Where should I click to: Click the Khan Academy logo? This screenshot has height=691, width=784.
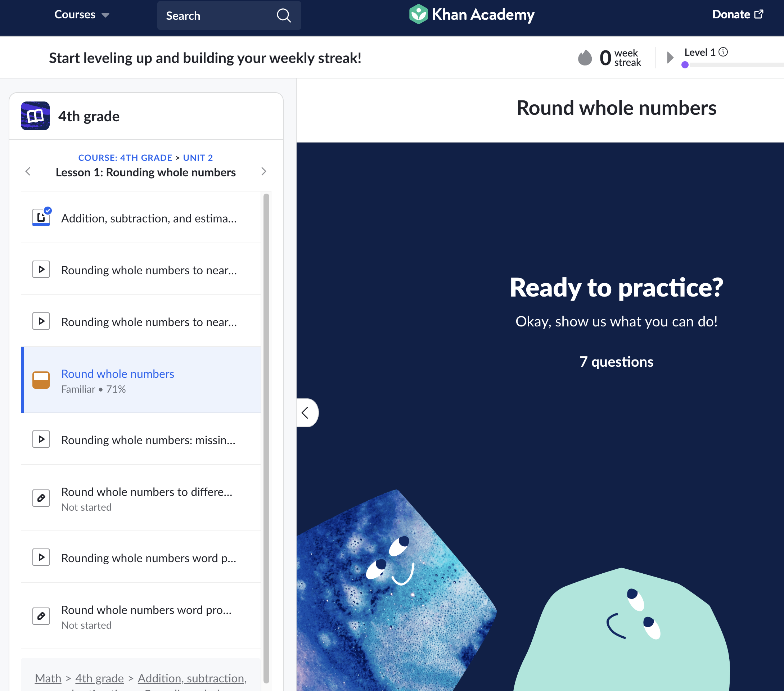point(472,14)
